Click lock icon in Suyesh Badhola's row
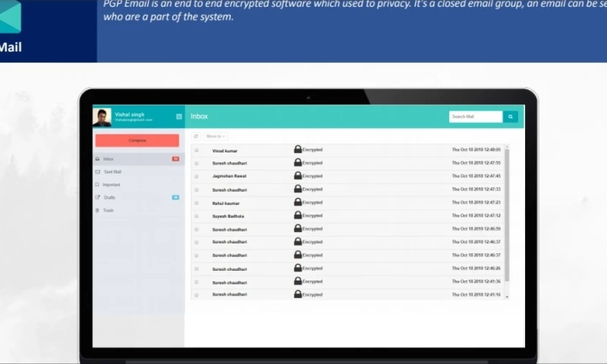 point(297,215)
